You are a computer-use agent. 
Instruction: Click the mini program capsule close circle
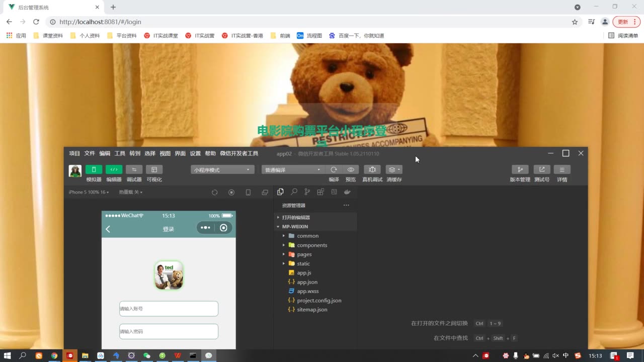(x=223, y=228)
